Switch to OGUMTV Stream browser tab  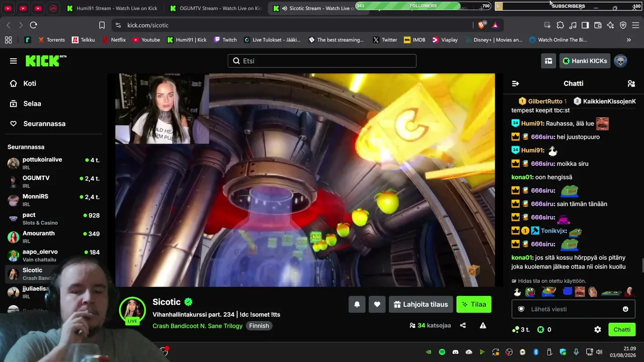point(215,8)
